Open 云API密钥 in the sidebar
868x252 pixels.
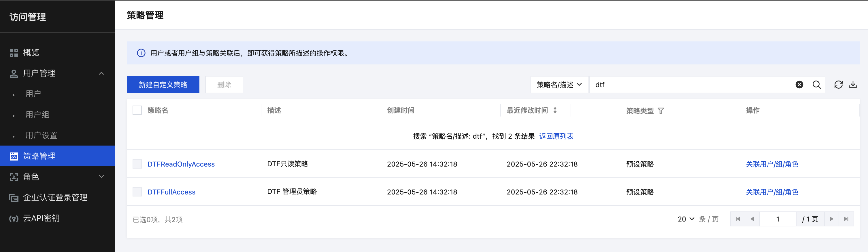click(41, 218)
